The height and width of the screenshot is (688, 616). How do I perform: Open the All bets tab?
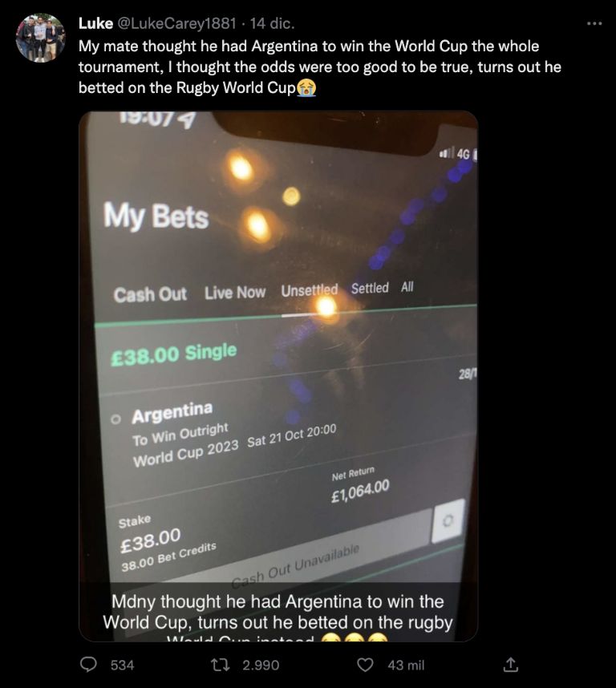click(x=407, y=287)
